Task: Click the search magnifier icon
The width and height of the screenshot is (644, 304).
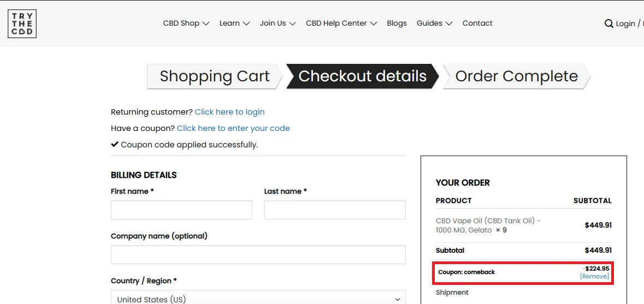Action: (608, 23)
